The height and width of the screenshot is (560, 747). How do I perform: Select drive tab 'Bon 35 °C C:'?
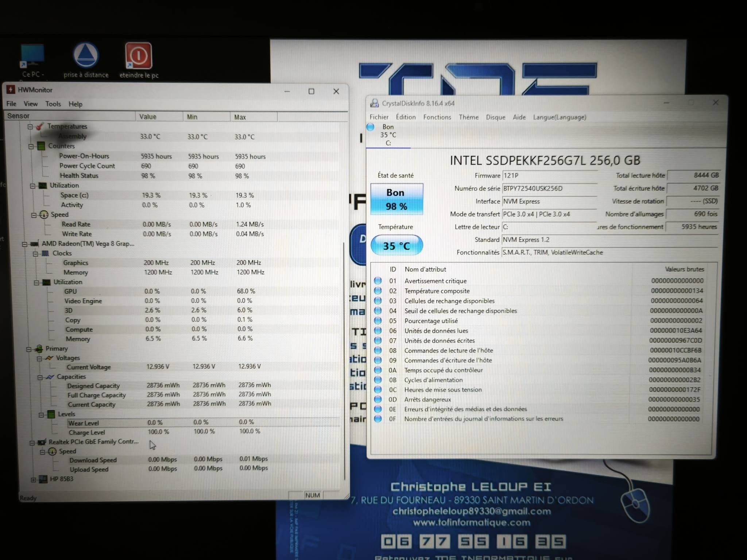(x=388, y=135)
